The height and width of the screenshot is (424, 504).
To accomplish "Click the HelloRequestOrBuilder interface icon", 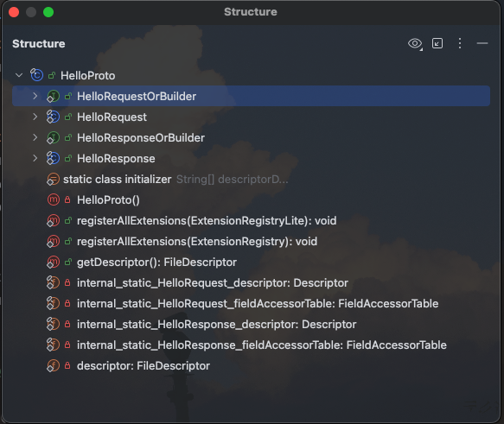I will tap(53, 96).
